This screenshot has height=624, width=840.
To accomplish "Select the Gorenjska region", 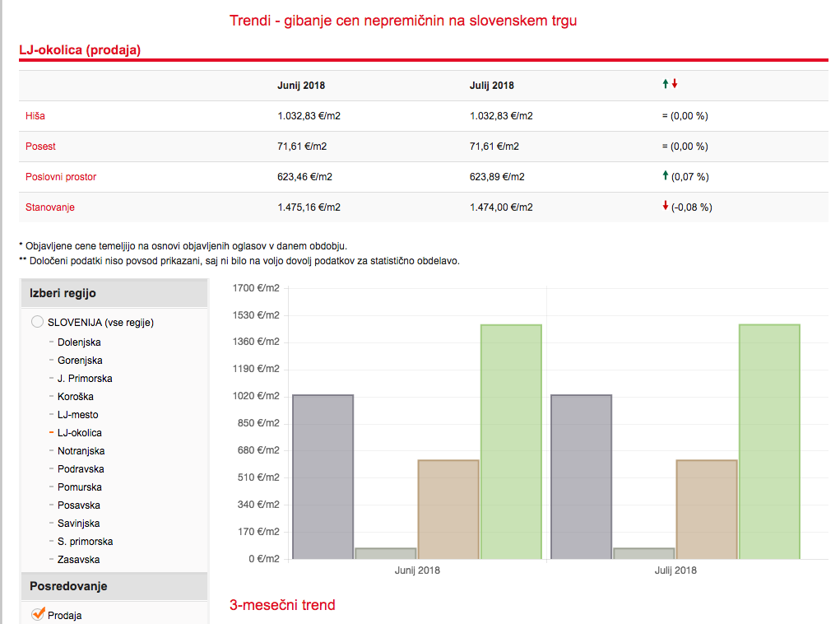I will (x=80, y=361).
